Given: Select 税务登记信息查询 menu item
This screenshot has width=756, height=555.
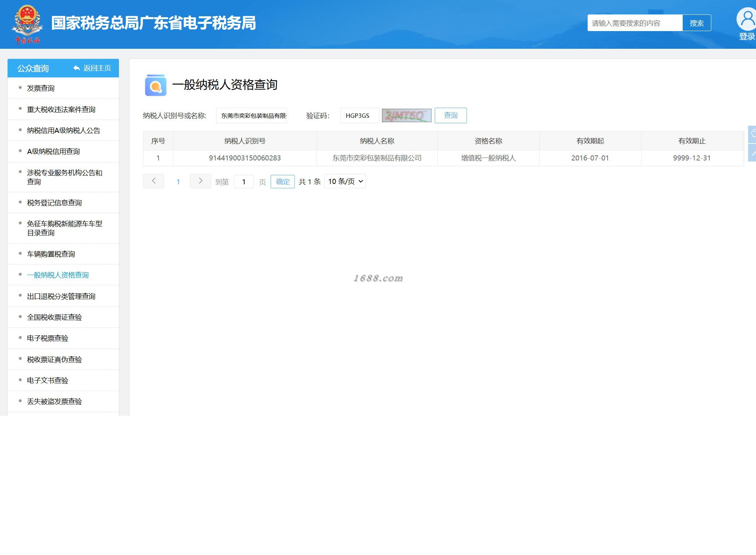Looking at the screenshot, I should pos(55,203).
